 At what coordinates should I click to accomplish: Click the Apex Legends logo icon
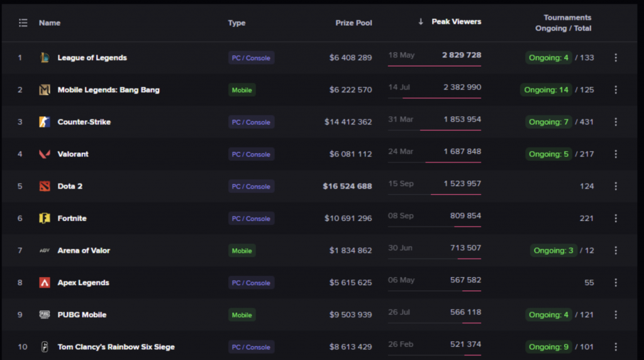tap(45, 283)
